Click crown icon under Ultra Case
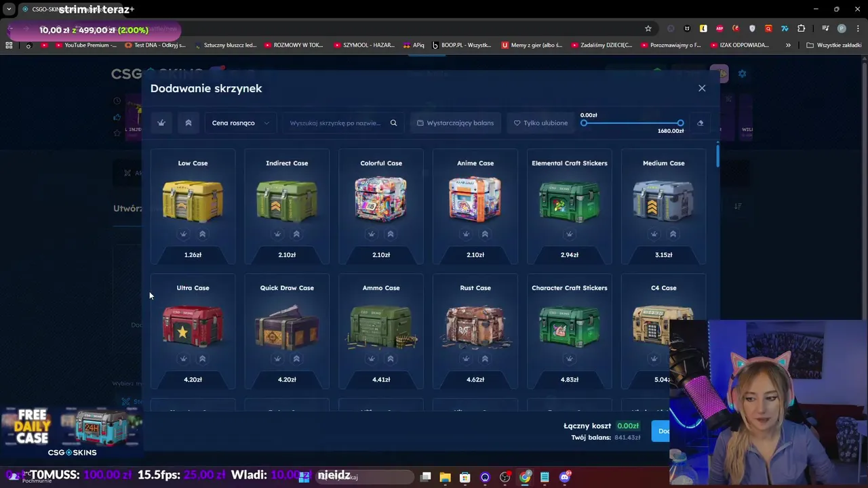The width and height of the screenshot is (868, 488). click(183, 359)
